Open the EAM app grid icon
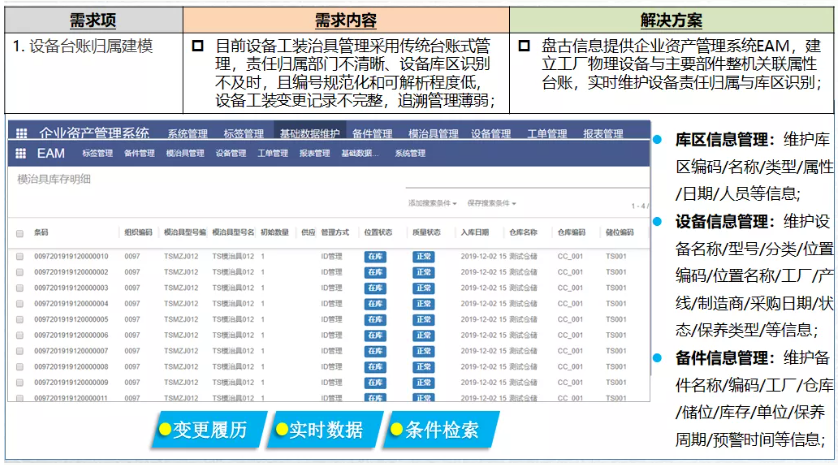The width and height of the screenshot is (839, 465). (20, 154)
